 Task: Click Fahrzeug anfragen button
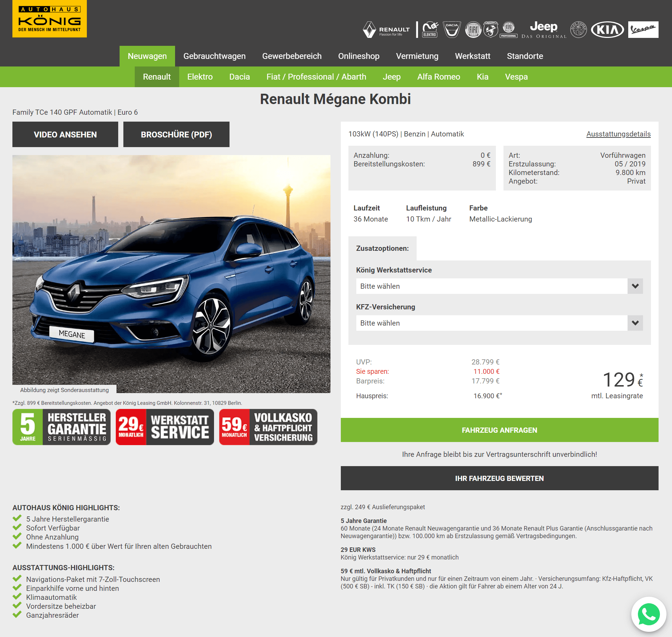(x=499, y=430)
